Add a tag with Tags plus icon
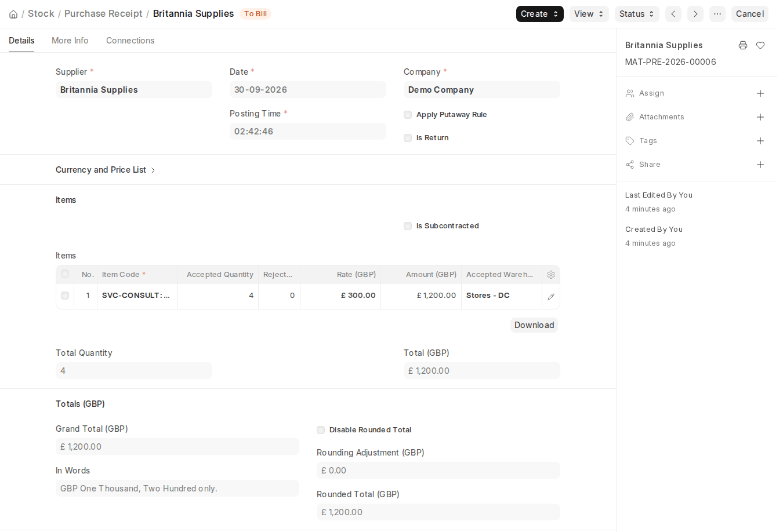The image size is (783, 532). point(760,141)
